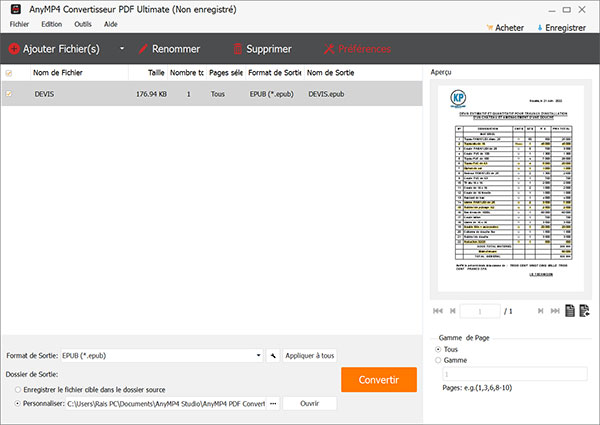Go to last page in preview
This screenshot has height=425, width=600.
(x=555, y=311)
